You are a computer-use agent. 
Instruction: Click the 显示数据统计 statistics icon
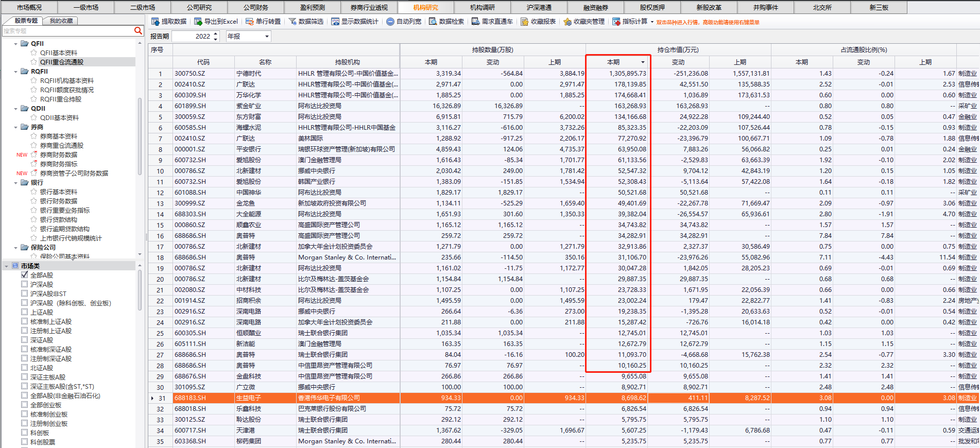pos(335,22)
